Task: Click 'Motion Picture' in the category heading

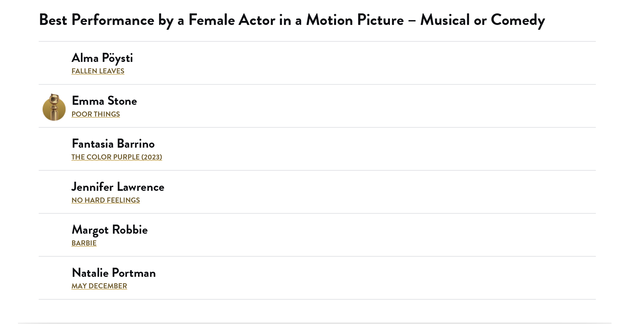Action: [x=355, y=20]
